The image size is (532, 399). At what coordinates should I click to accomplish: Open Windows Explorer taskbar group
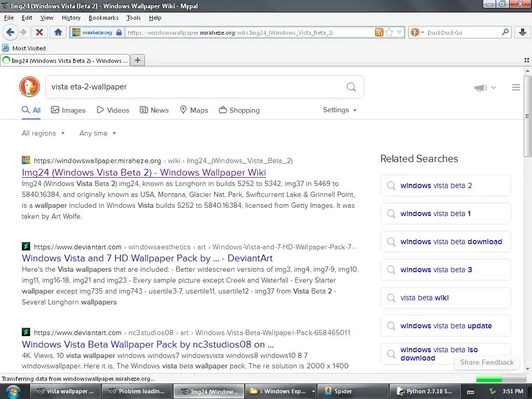(x=280, y=391)
